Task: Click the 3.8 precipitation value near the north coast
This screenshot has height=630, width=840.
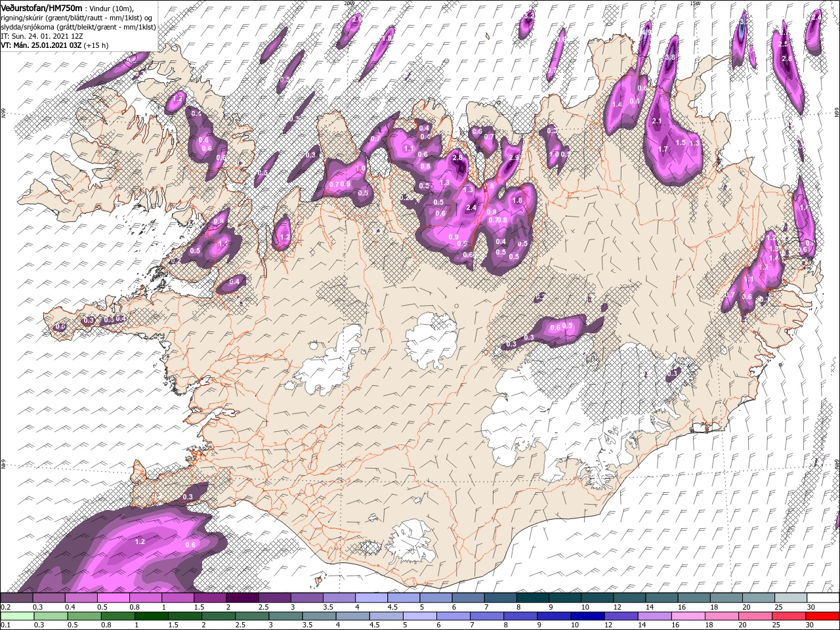Action: pyautogui.click(x=670, y=58)
